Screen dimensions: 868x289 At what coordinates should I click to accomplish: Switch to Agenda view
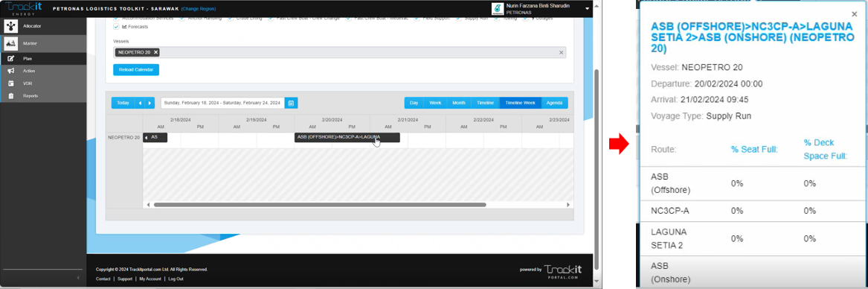[554, 103]
